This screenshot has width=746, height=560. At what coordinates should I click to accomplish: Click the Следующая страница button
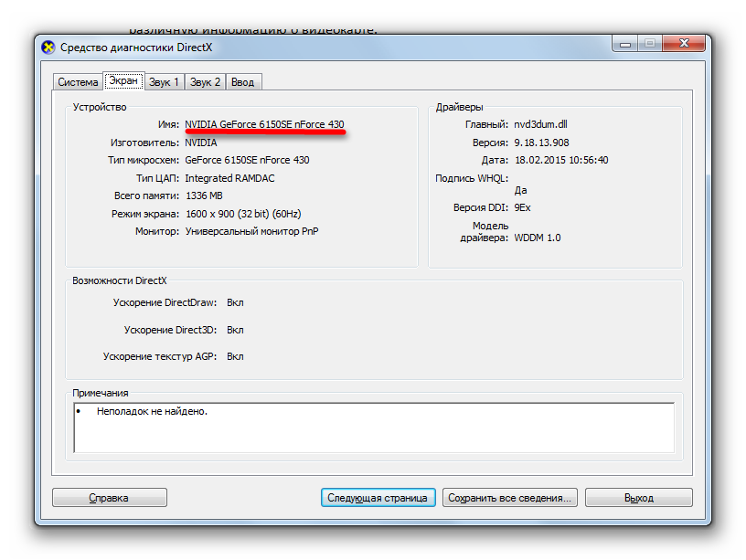378,498
